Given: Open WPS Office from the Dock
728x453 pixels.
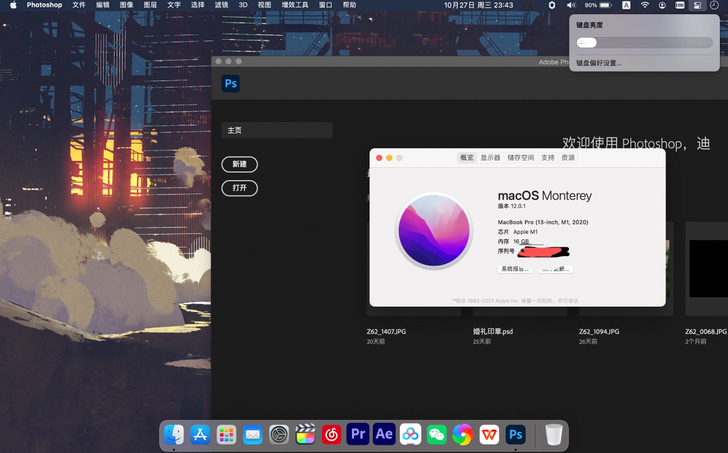Looking at the screenshot, I should [489, 434].
